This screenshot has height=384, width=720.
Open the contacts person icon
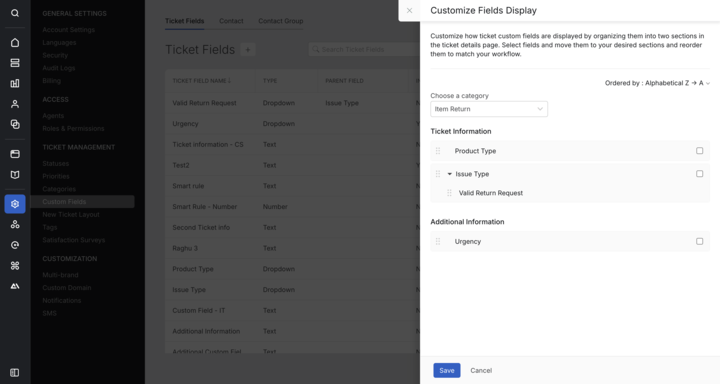pyautogui.click(x=15, y=104)
